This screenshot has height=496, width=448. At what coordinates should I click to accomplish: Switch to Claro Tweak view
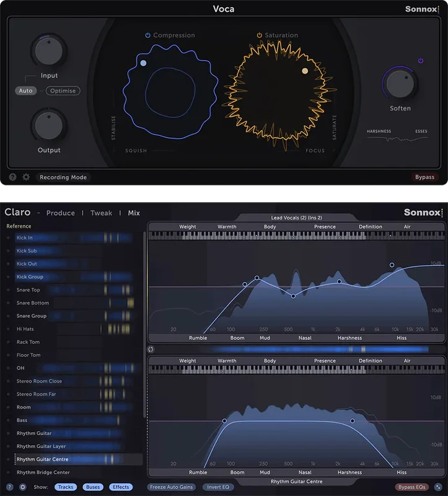coord(101,213)
